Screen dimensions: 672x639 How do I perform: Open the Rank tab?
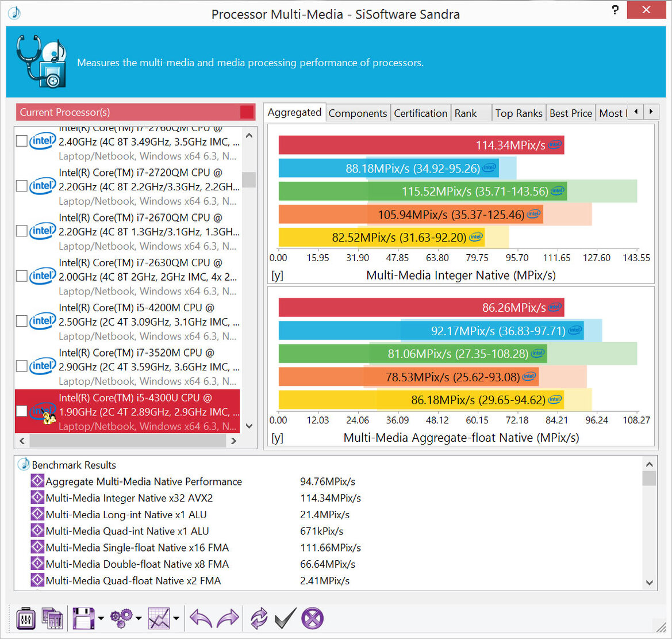point(471,113)
